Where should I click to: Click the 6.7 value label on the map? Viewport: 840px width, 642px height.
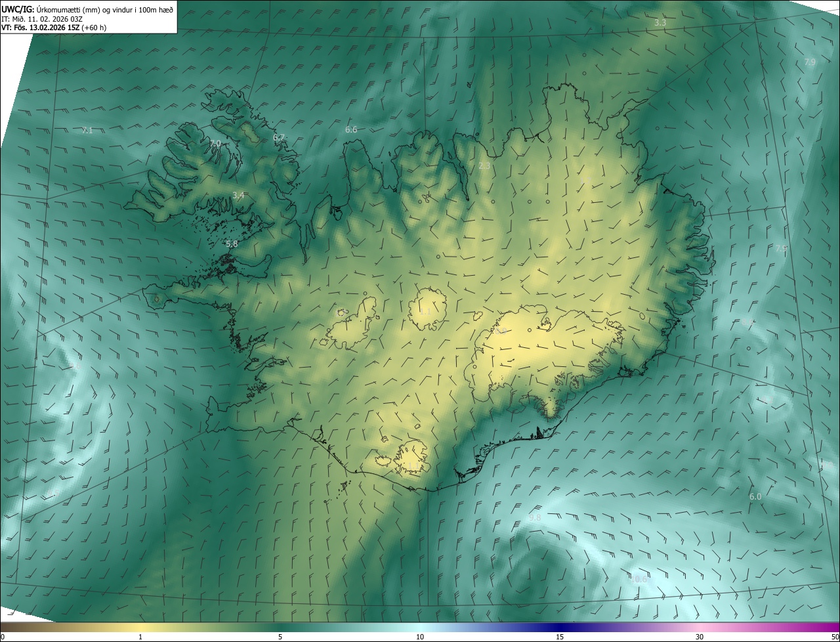coord(279,138)
